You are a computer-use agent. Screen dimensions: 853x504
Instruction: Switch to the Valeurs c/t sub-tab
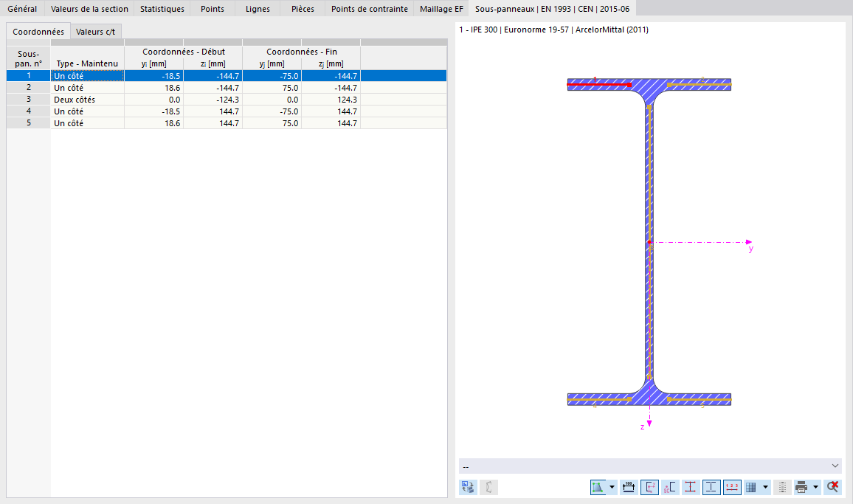coord(95,32)
